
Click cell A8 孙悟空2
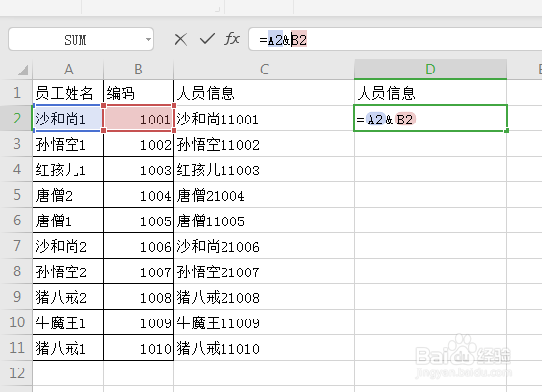pyautogui.click(x=69, y=271)
